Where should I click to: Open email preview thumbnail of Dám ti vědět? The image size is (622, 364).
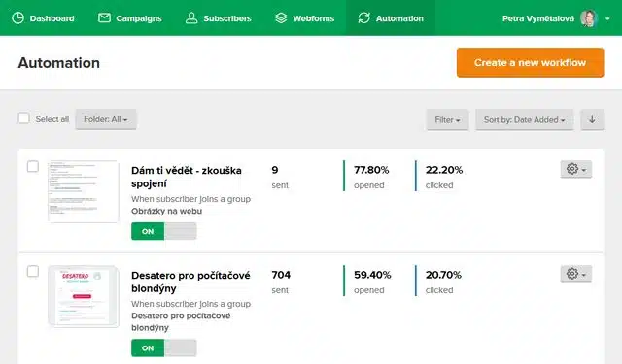click(84, 191)
